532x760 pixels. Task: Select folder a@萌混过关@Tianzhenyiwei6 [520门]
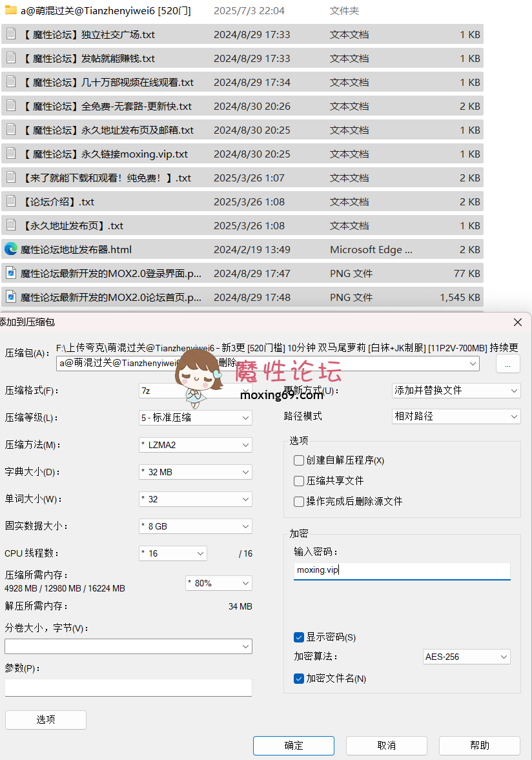tap(242, 10)
